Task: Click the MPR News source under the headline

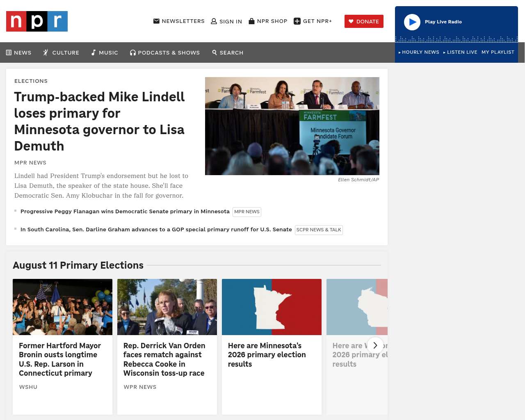Action: click(x=30, y=163)
